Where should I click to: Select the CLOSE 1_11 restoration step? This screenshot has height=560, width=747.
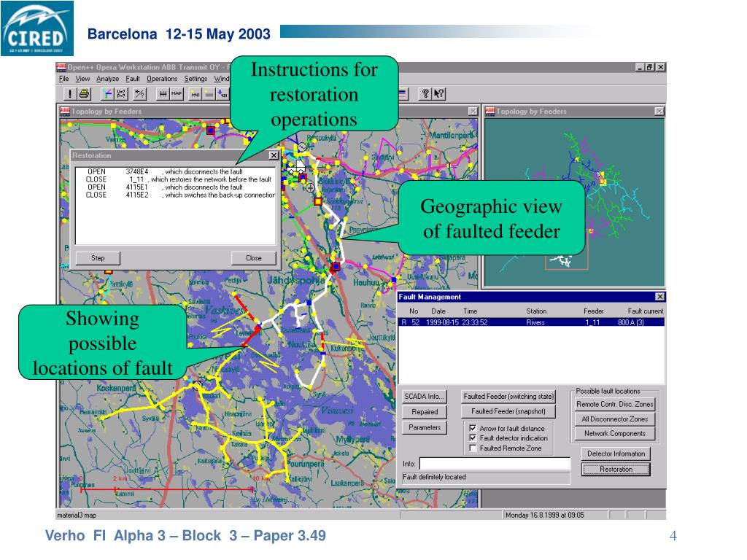pyautogui.click(x=175, y=179)
